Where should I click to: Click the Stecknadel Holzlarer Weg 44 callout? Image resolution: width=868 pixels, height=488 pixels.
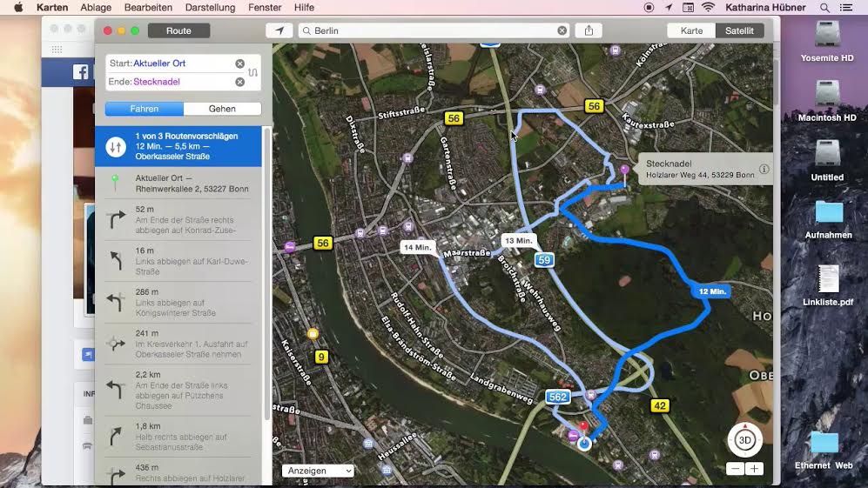point(704,169)
